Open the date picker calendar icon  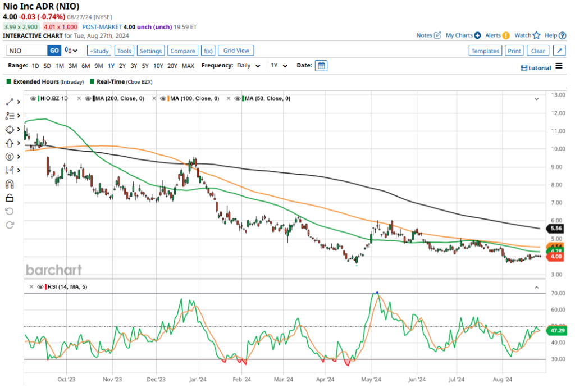pyautogui.click(x=321, y=66)
